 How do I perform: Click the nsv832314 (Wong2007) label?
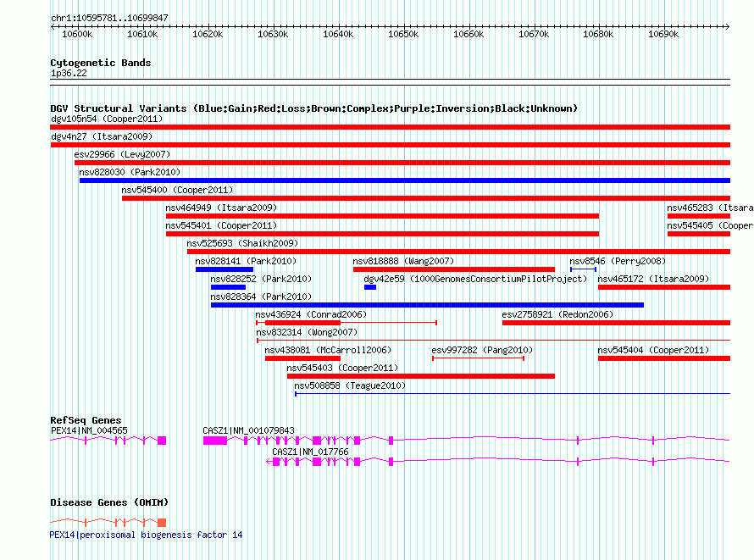[307, 332]
